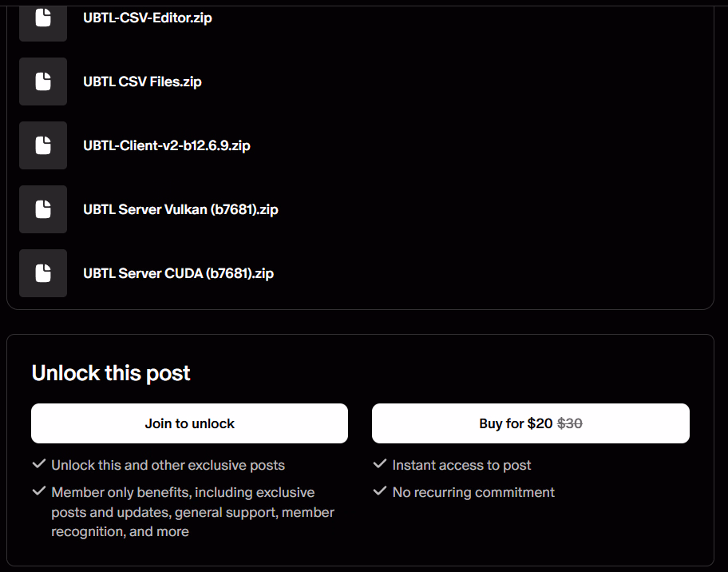Click the Unlock this and other exclusive posts text
The height and width of the screenshot is (572, 728).
(x=168, y=465)
